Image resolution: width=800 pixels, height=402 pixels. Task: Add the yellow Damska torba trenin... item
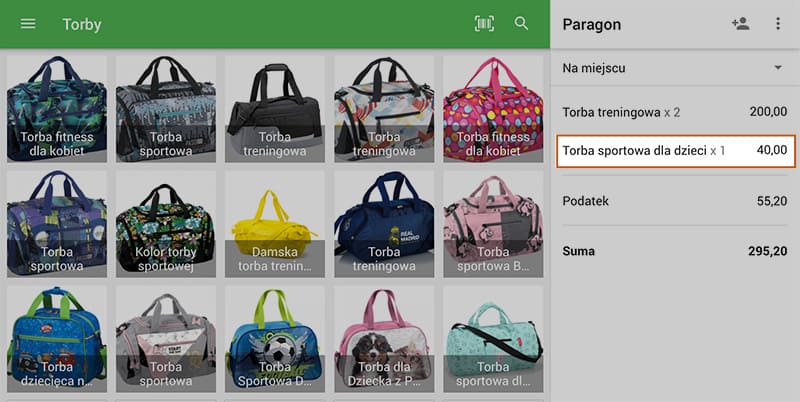[275, 223]
